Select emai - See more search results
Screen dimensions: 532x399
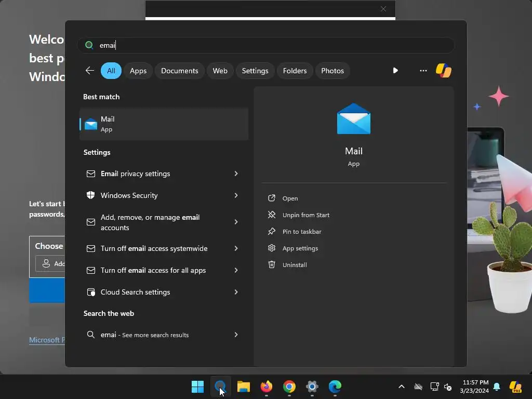tap(164, 335)
